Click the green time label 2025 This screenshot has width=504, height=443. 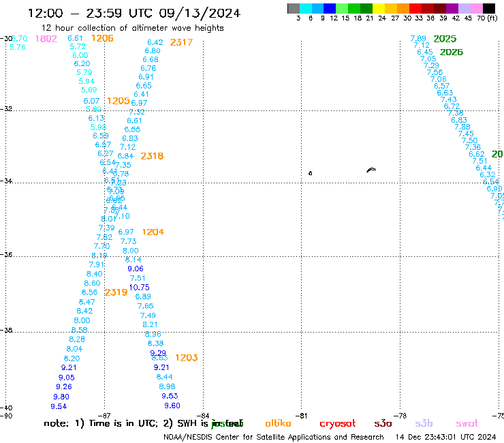point(445,39)
